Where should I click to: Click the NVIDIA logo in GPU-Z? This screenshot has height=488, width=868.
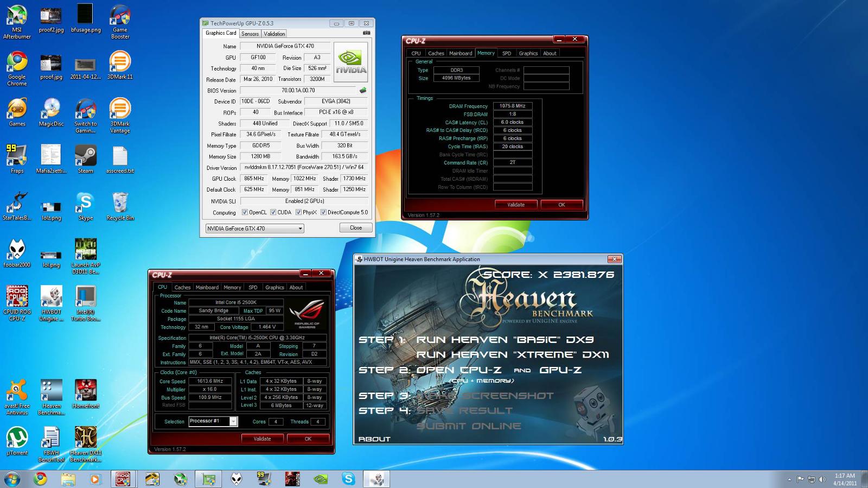[350, 62]
